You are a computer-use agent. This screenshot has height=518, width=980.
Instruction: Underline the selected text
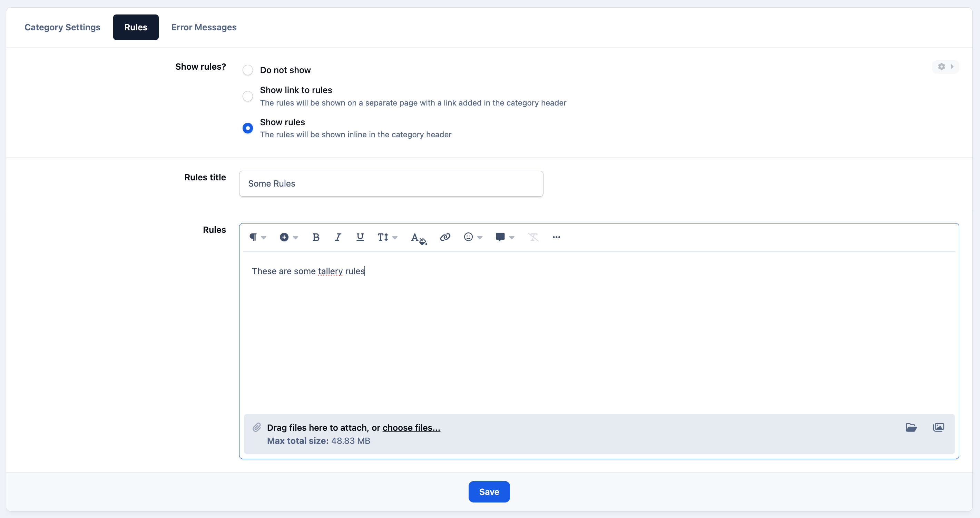360,237
